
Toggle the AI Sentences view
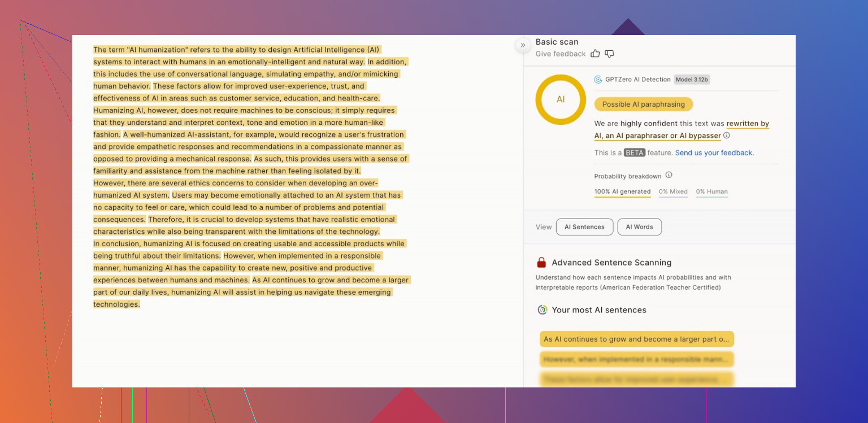pos(584,227)
